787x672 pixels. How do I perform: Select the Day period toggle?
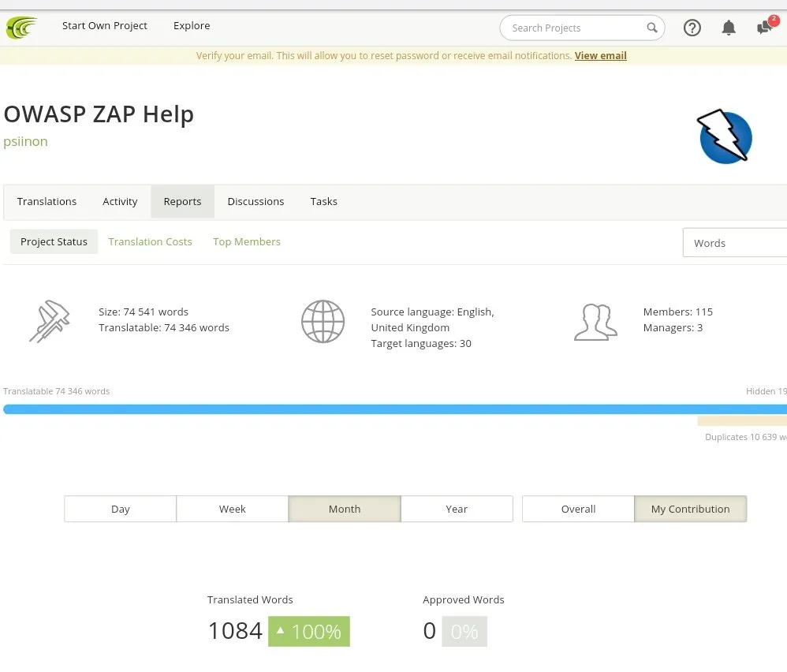121,509
